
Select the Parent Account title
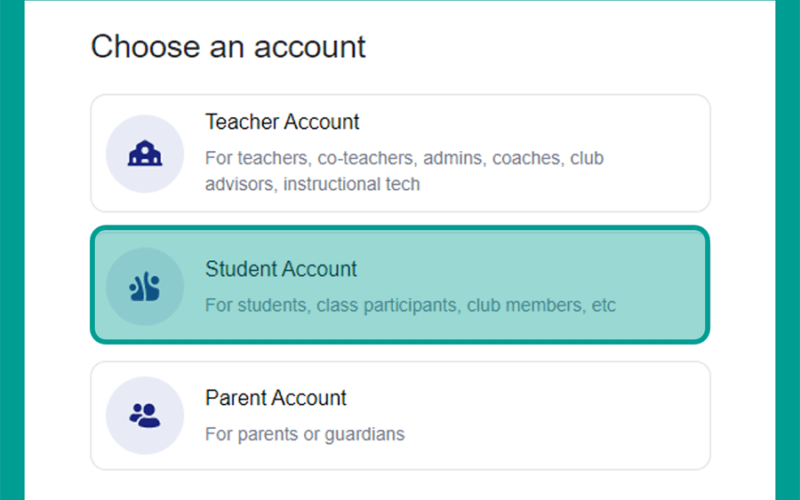[x=276, y=397]
